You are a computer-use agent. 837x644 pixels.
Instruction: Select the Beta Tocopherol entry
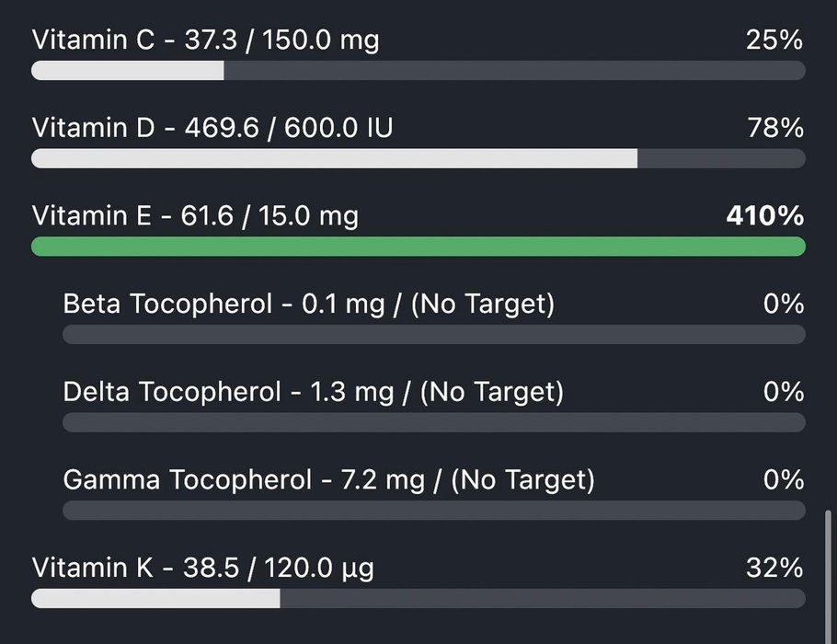309,304
